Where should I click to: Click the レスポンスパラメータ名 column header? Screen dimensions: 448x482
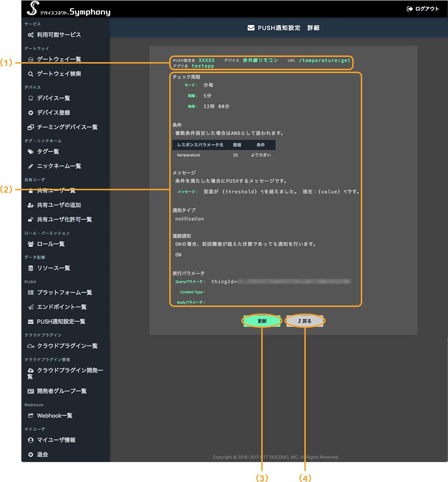[x=200, y=145]
